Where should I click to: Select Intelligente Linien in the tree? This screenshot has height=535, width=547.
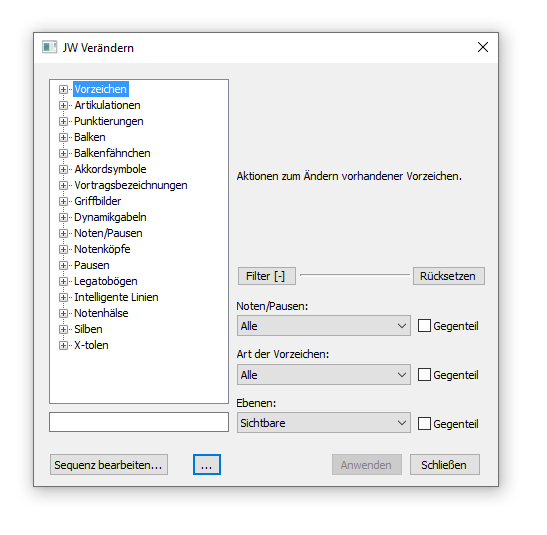coord(116,297)
